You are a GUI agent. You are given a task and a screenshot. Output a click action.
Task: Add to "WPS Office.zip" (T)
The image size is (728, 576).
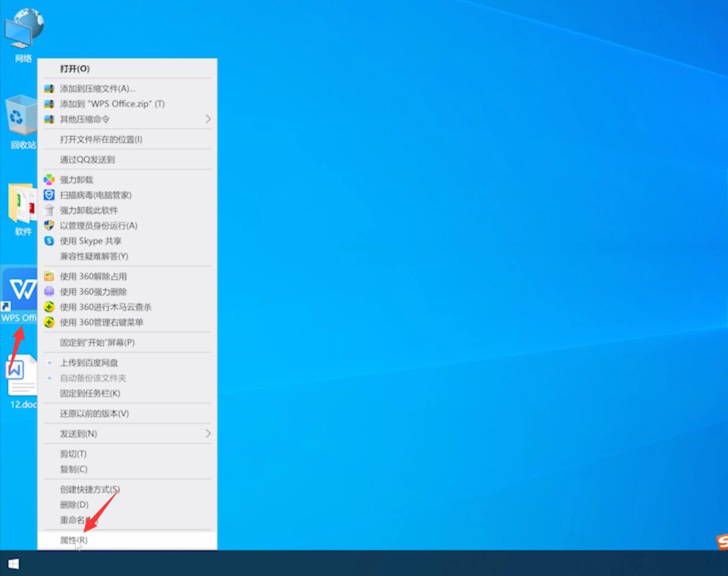pos(127,104)
